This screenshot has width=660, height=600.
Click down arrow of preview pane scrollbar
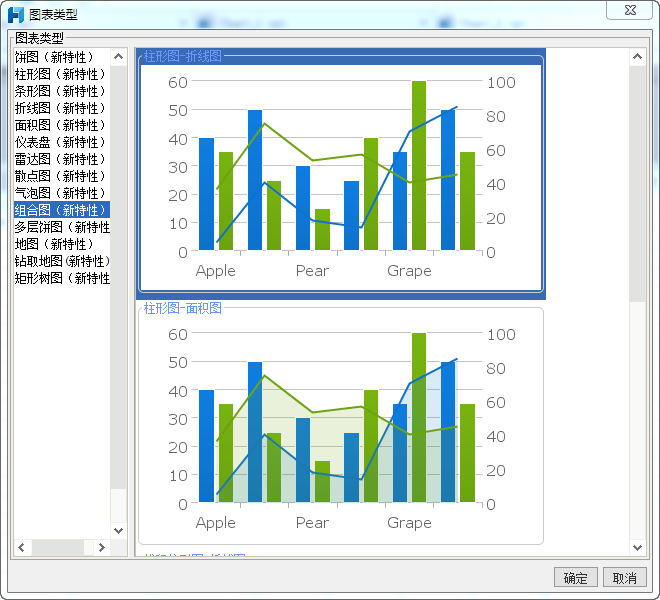pos(637,547)
